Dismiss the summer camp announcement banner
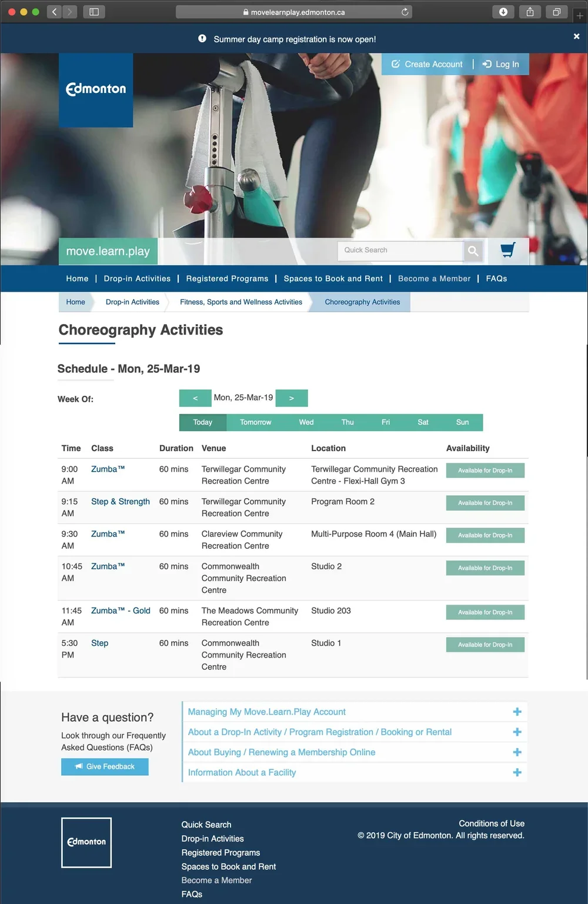The width and height of the screenshot is (588, 904). pyautogui.click(x=576, y=36)
